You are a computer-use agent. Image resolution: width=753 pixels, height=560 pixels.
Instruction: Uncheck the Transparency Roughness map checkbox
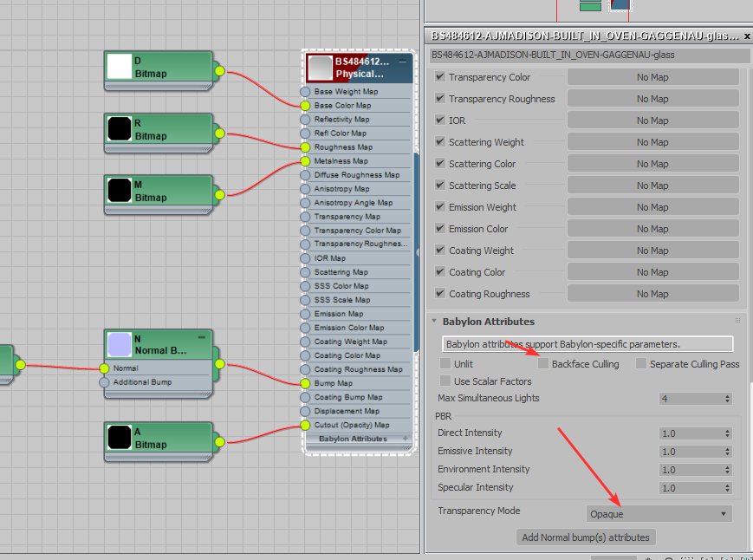440,98
